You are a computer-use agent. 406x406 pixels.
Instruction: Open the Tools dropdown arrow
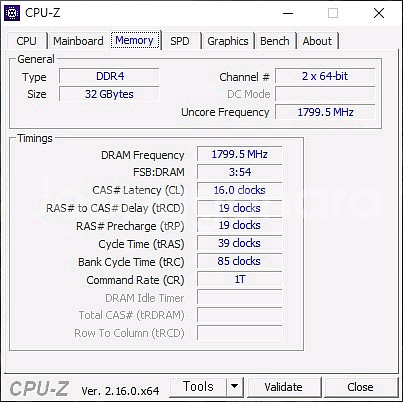(235, 387)
